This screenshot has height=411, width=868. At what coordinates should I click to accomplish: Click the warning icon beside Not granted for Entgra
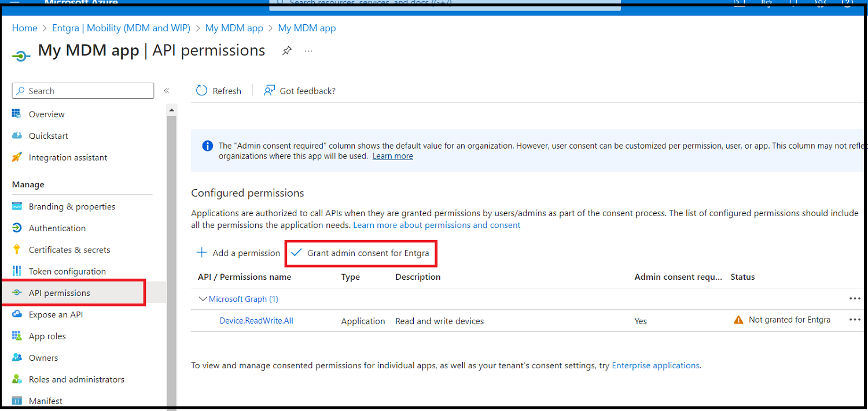738,320
